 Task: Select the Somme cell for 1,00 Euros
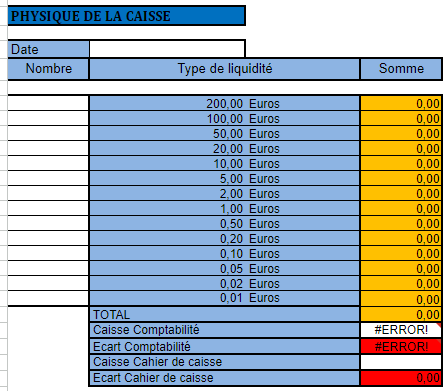click(x=401, y=208)
